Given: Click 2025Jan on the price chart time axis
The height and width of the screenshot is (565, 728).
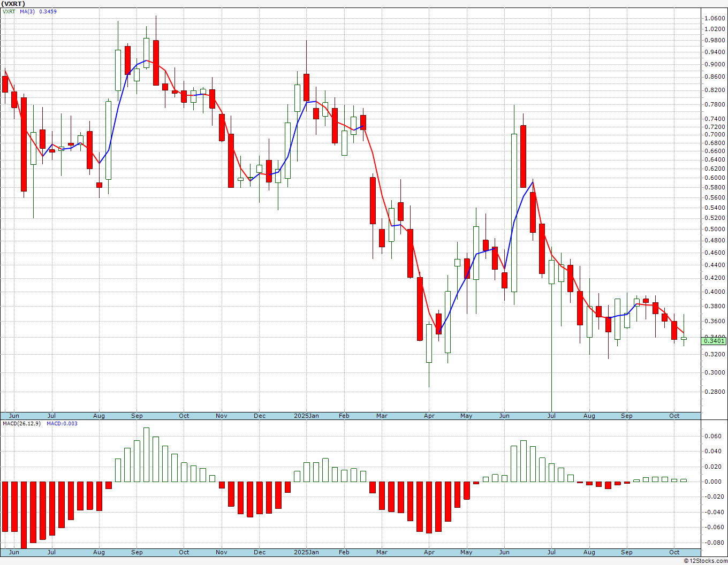Looking at the screenshot, I should point(307,416).
